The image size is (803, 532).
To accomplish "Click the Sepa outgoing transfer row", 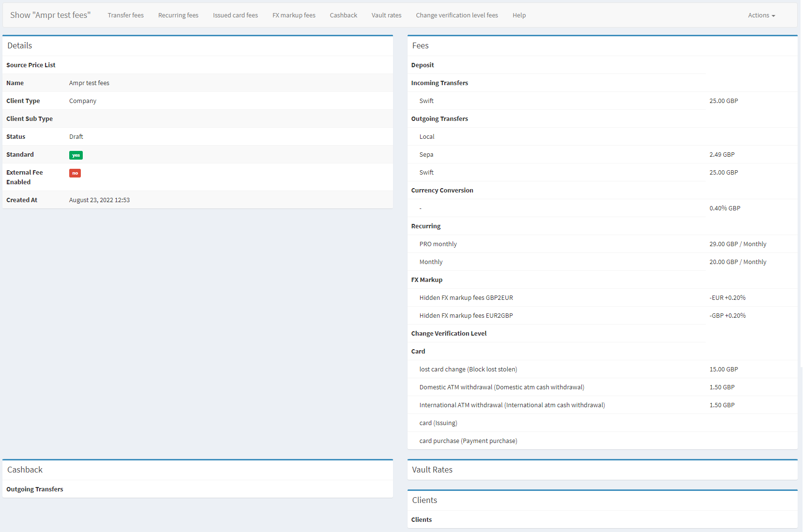I will tap(426, 155).
